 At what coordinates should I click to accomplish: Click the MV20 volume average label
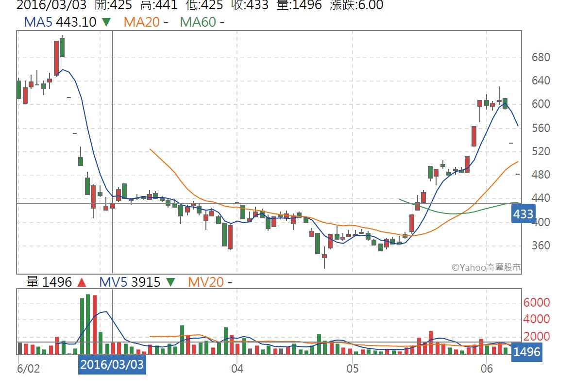(205, 282)
